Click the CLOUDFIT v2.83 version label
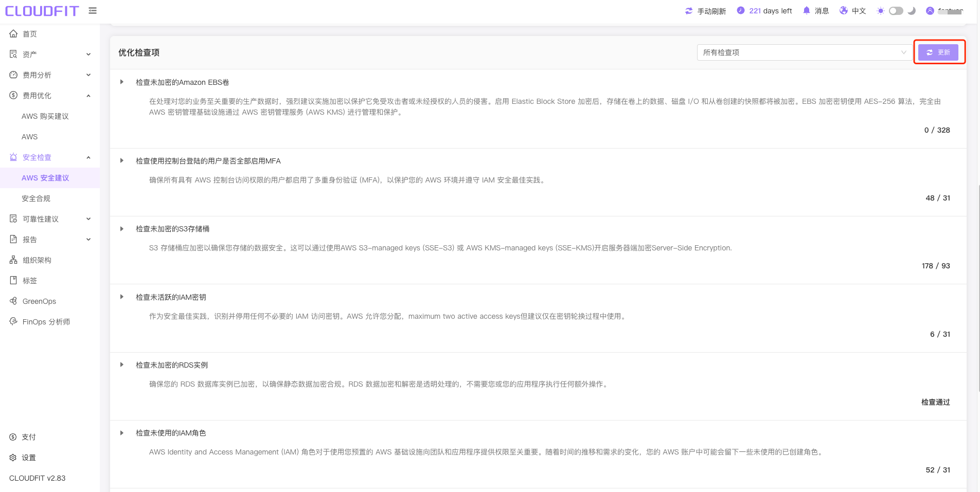 point(38,478)
